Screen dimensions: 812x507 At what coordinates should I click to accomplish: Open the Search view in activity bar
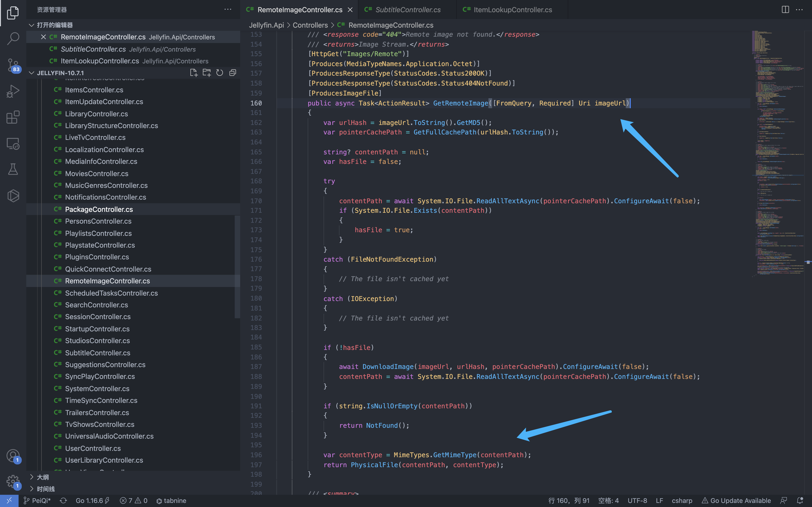[13, 38]
